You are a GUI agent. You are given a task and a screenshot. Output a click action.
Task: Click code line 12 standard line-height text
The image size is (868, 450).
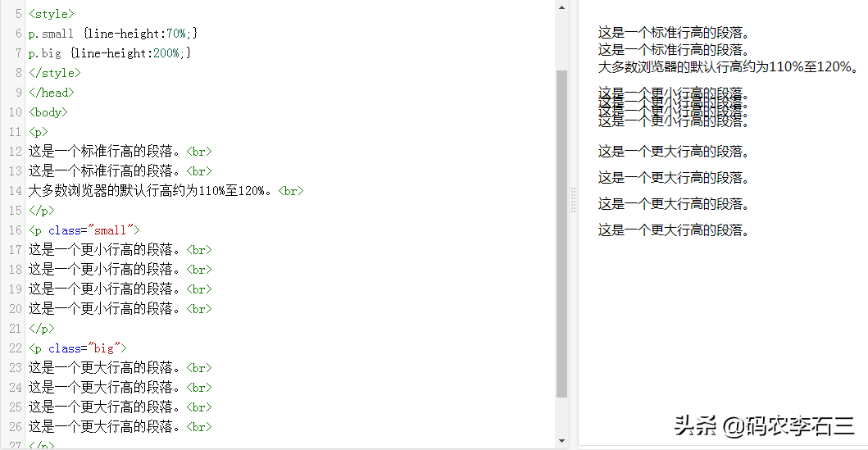point(120,152)
